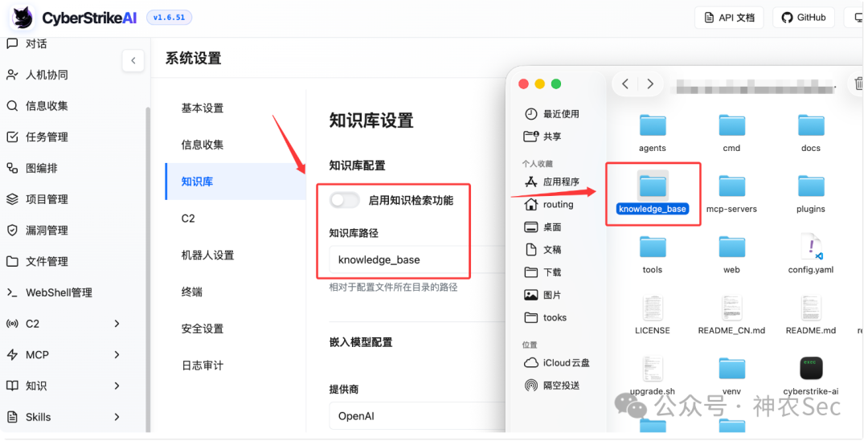Open 文件管理 in the sidebar

point(36,261)
